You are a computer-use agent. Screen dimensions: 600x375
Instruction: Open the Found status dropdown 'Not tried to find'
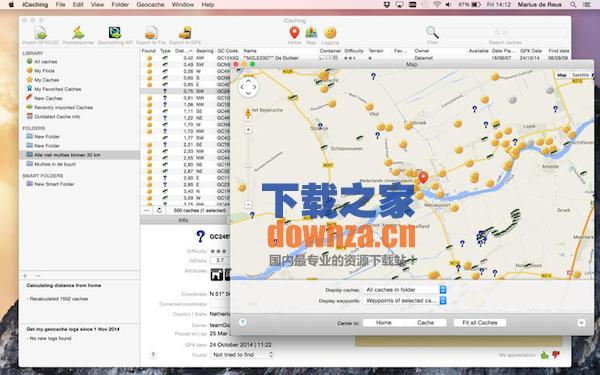pyautogui.click(x=243, y=355)
